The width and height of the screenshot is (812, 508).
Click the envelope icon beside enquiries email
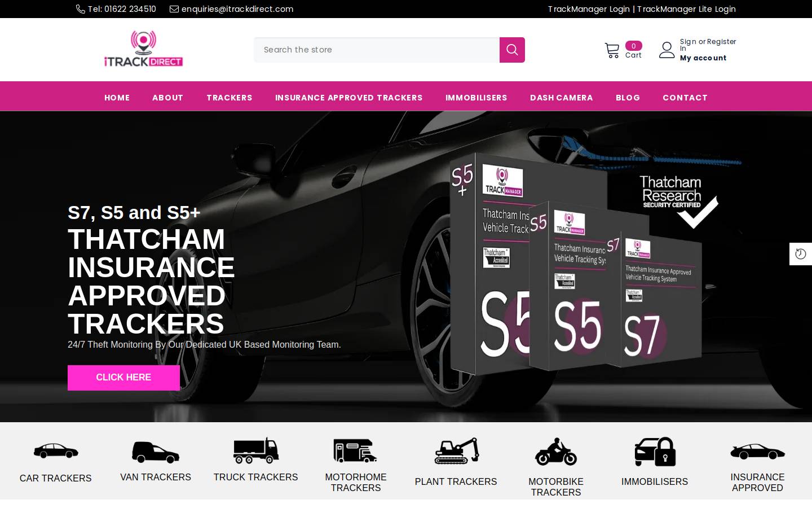174,9
